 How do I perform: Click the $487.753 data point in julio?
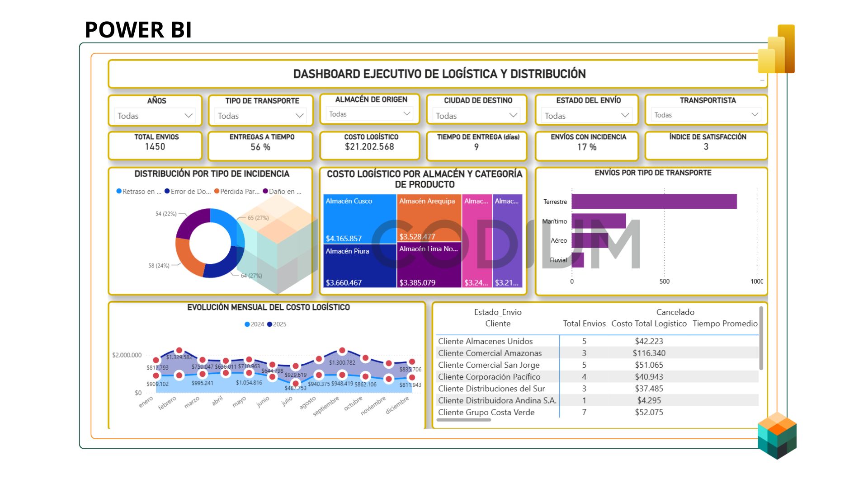point(296,384)
